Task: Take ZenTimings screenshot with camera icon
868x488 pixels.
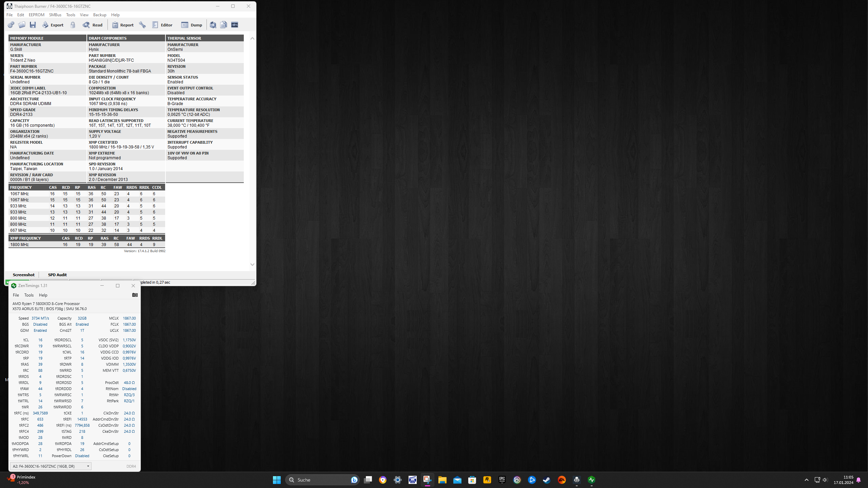Action: click(x=135, y=295)
